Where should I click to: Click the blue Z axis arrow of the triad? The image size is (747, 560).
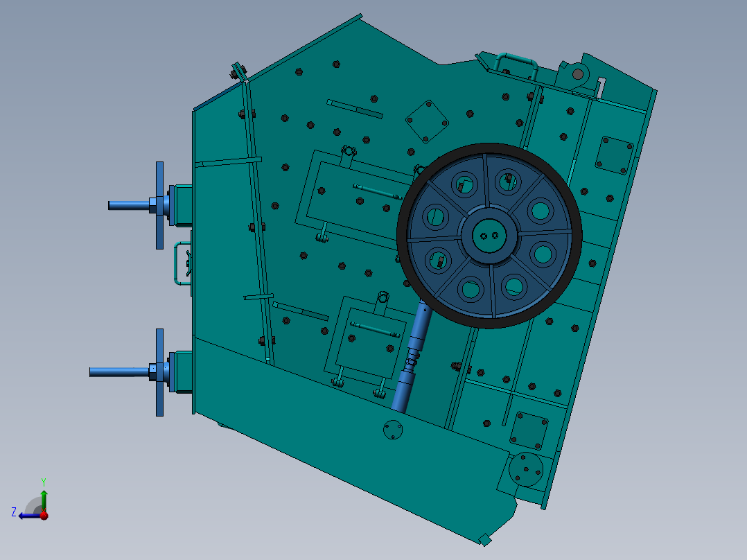[28, 516]
